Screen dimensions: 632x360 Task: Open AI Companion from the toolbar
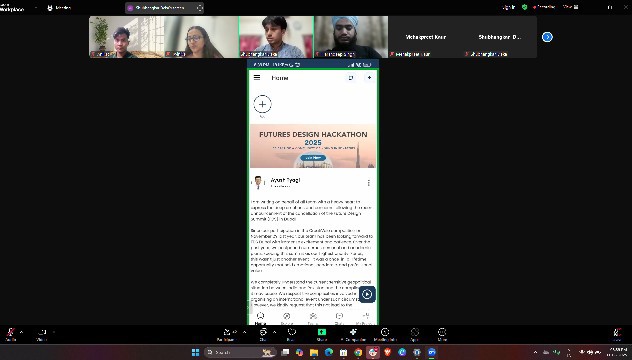tap(353, 334)
